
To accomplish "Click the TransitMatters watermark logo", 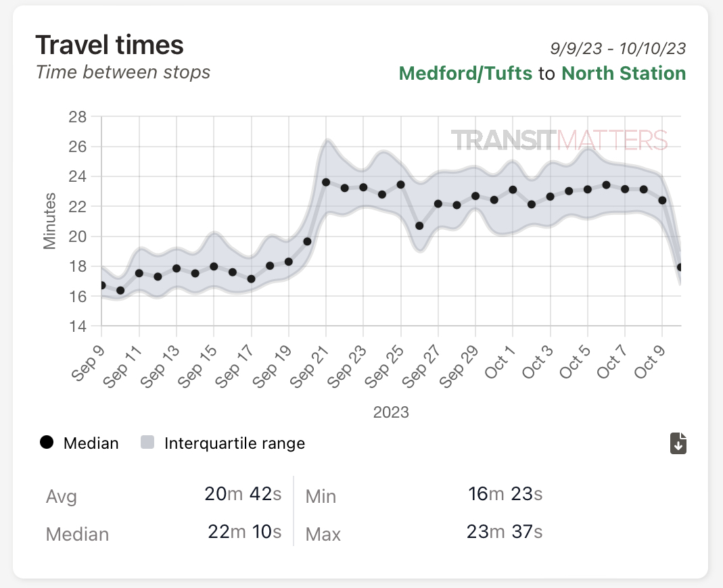I will click(x=559, y=141).
